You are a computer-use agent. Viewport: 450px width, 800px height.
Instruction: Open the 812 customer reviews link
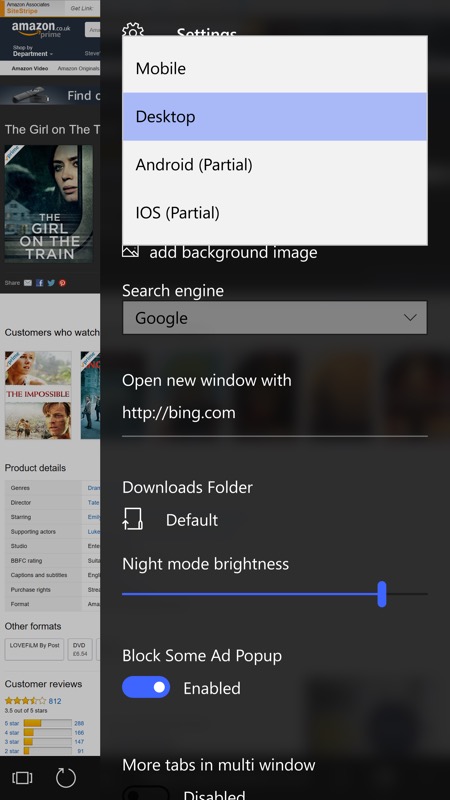pyautogui.click(x=55, y=701)
